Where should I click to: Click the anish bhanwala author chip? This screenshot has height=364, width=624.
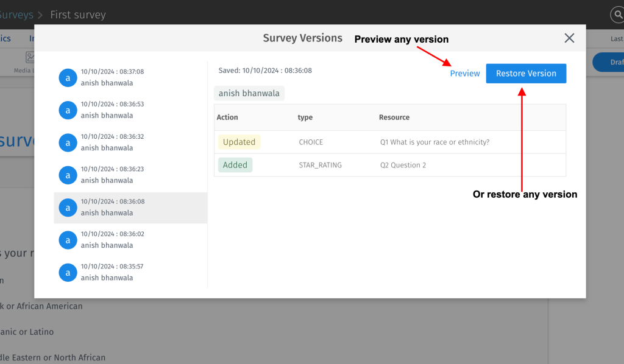(249, 93)
